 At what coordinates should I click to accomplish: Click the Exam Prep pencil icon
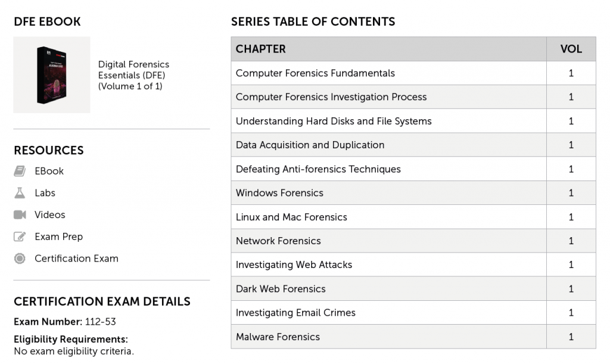pos(20,237)
